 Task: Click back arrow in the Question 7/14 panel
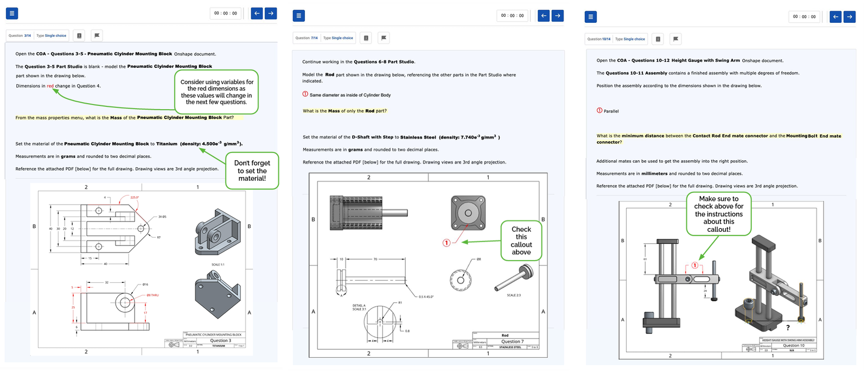click(x=544, y=16)
